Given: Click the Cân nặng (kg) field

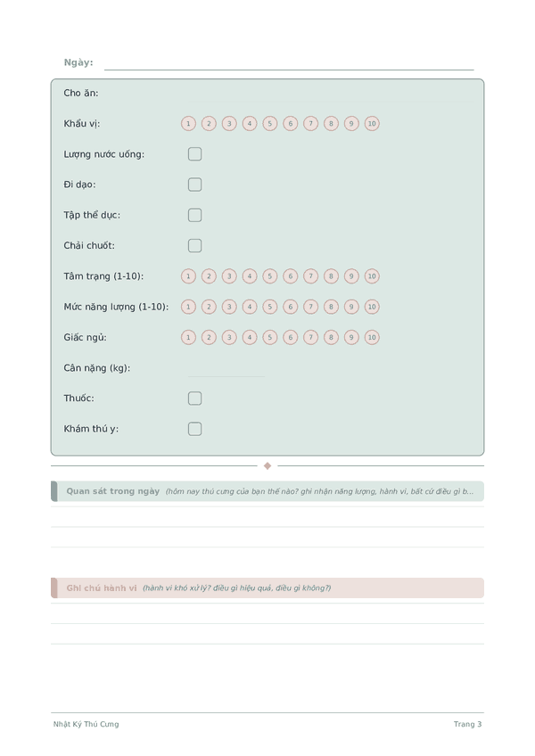Looking at the screenshot, I should click(x=226, y=369).
